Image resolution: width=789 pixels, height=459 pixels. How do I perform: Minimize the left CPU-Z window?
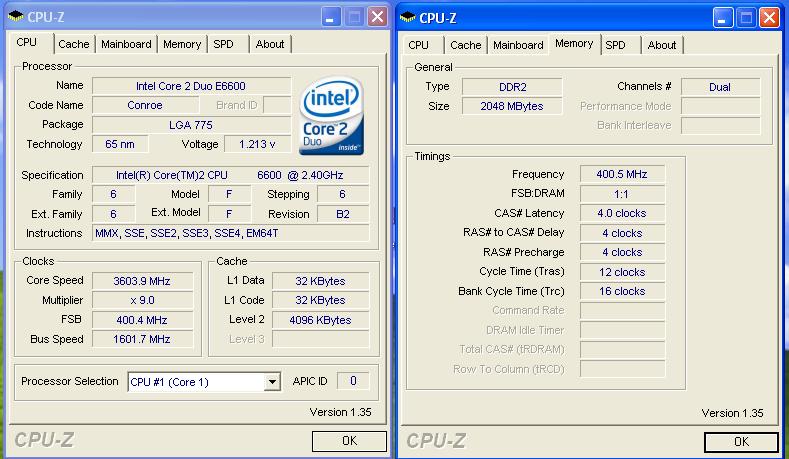coord(331,17)
